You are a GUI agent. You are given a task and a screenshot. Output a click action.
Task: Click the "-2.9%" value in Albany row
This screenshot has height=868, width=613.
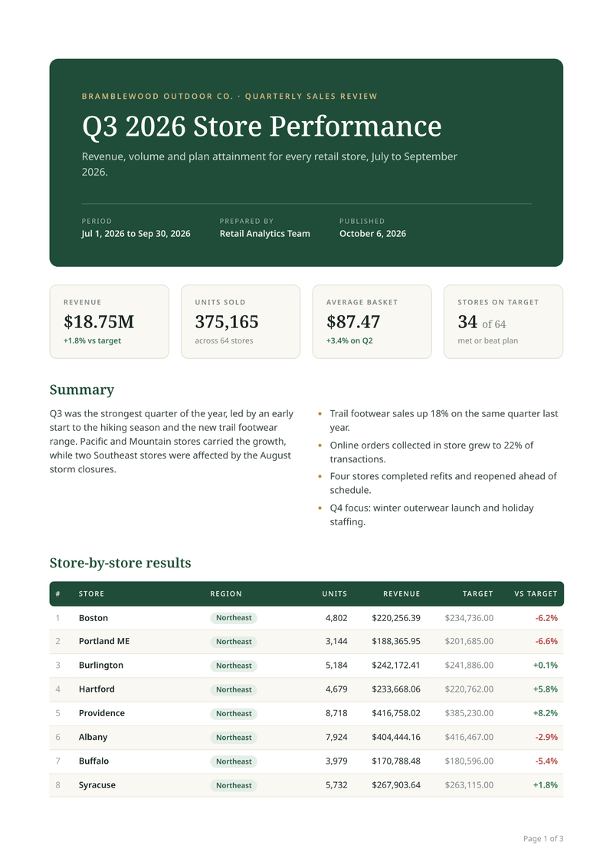(x=546, y=737)
